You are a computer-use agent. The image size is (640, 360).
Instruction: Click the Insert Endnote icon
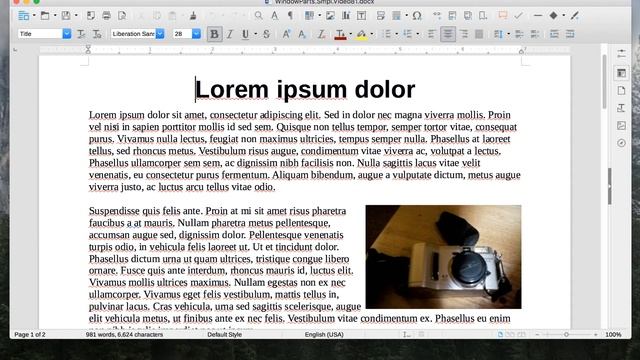pos(468,16)
